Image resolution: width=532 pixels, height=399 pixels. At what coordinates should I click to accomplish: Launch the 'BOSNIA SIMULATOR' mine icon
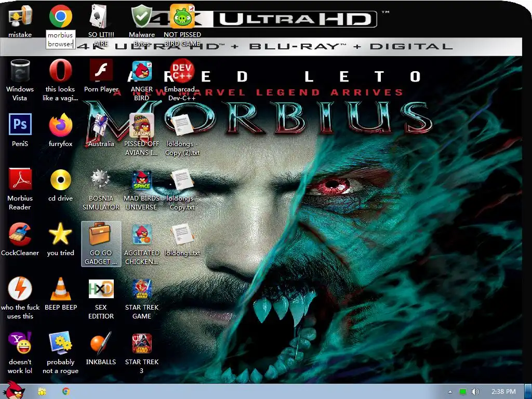coord(101,179)
